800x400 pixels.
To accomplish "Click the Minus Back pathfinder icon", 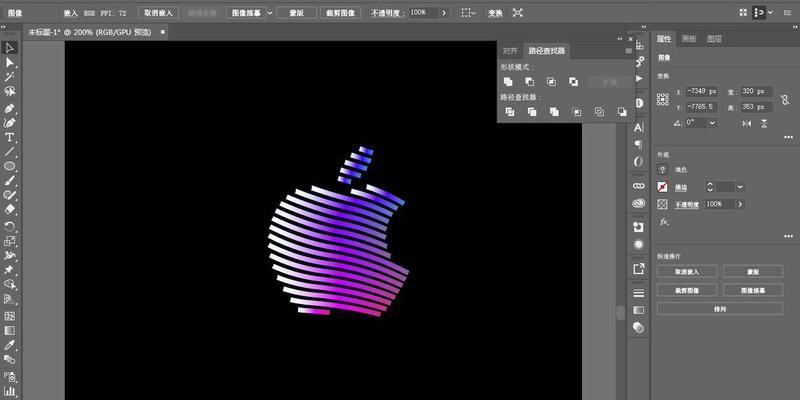I will [x=621, y=112].
